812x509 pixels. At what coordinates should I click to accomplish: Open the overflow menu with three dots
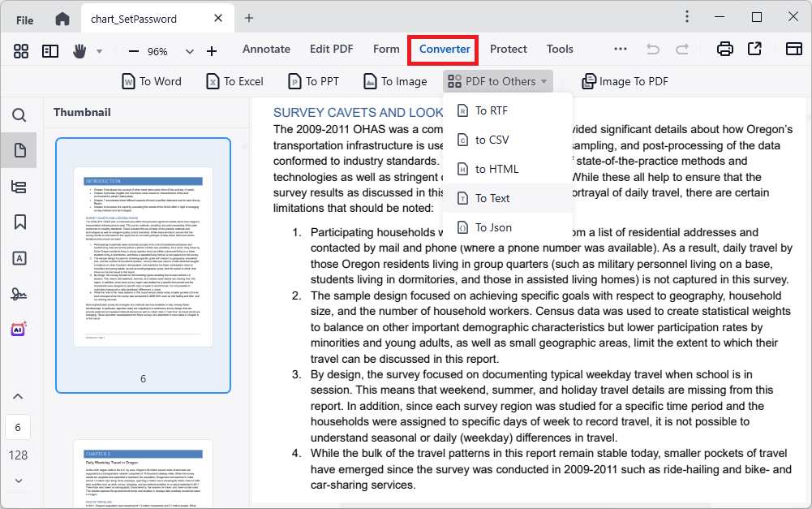point(620,49)
